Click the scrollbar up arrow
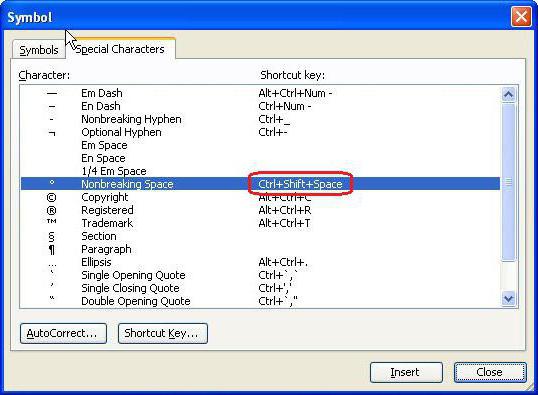538x395 pixels. (x=508, y=94)
